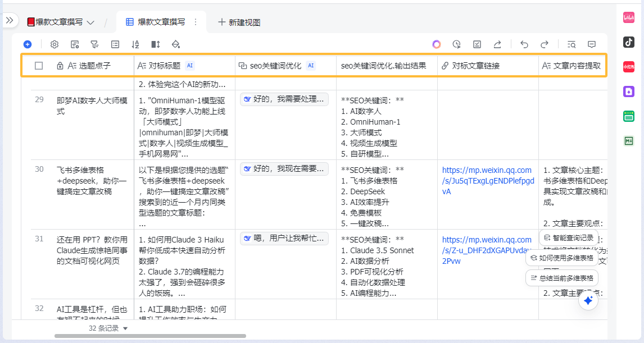Image resolution: width=644 pixels, height=343 pixels.
Task: Open the weixin link ending in Ju5qTExgLgENDPlefpgdvA
Action: coord(488,181)
